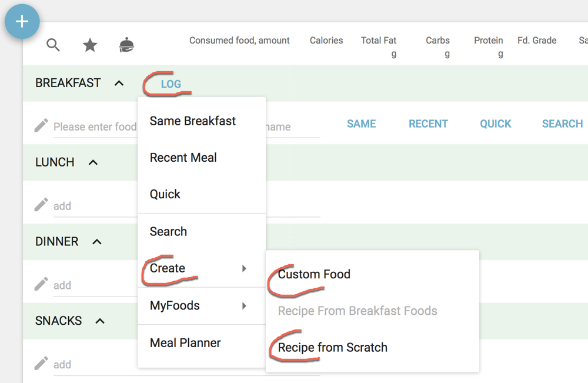Open favorites with the star icon
Image resolution: width=588 pixels, height=383 pixels.
tap(90, 45)
